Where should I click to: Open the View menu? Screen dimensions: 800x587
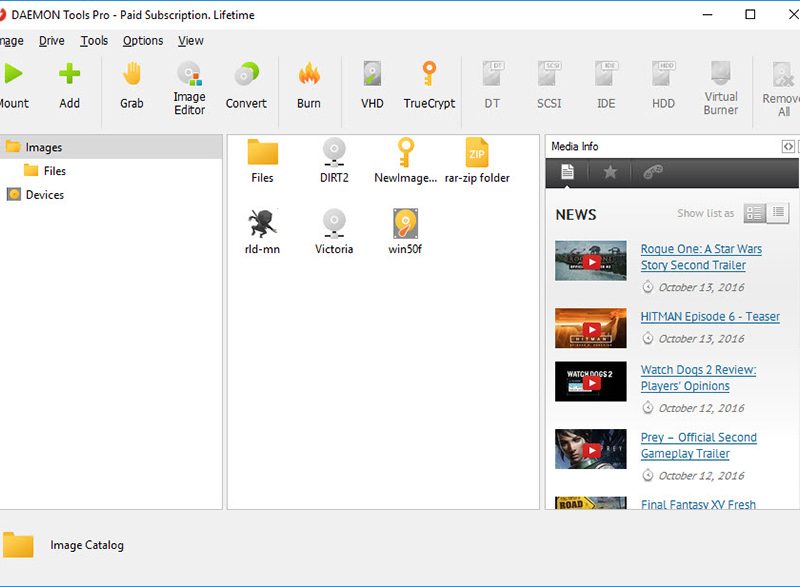point(191,41)
